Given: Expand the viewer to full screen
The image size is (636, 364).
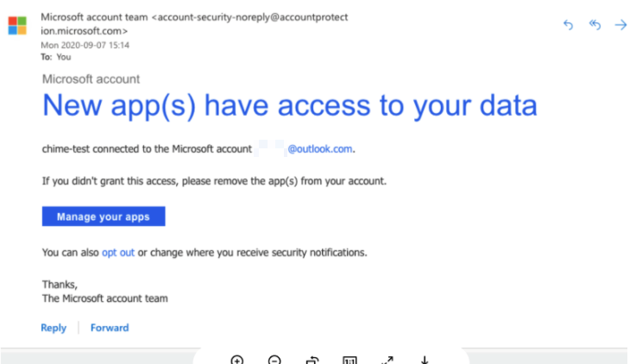Looking at the screenshot, I should [387, 360].
